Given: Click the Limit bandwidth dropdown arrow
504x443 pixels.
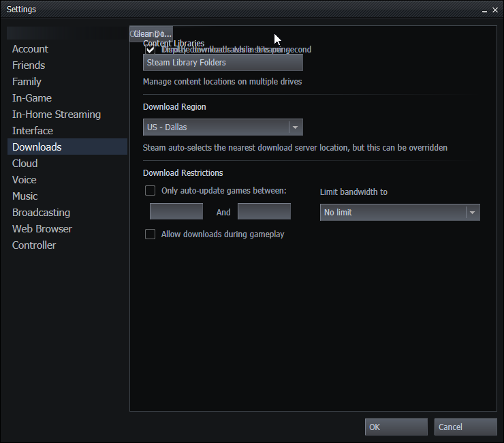Looking at the screenshot, I should click(473, 213).
